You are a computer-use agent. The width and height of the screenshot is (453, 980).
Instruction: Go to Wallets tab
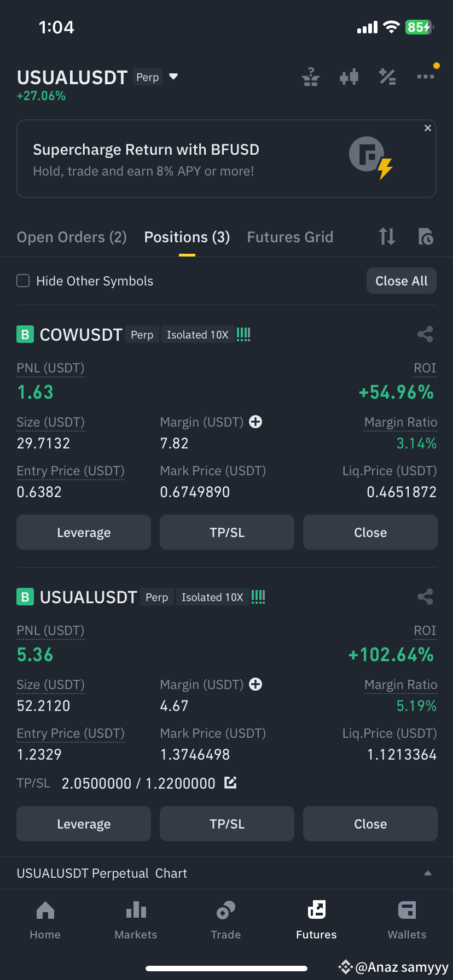(x=407, y=920)
